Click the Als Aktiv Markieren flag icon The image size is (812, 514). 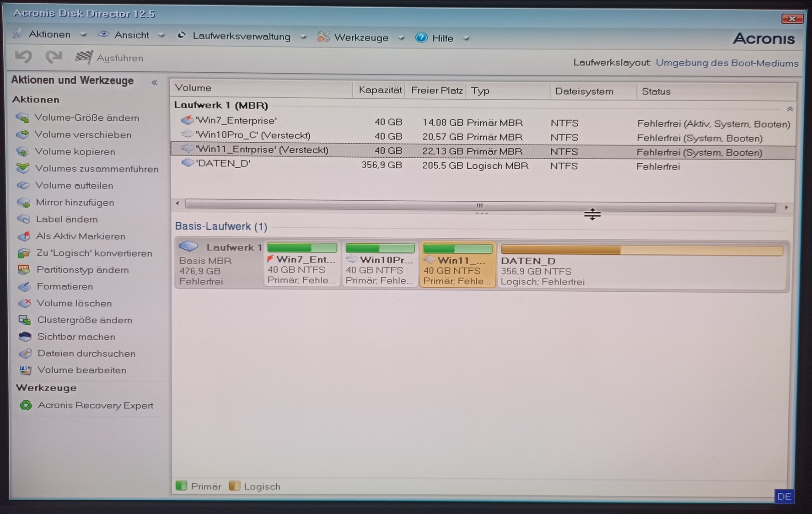pyautogui.click(x=24, y=236)
